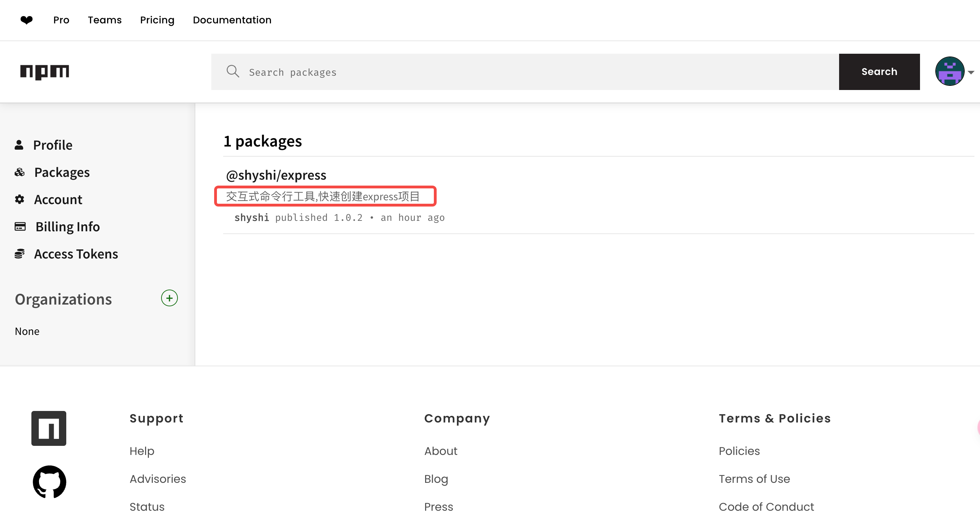The height and width of the screenshot is (524, 980).
Task: Open the GitHub octocat footer icon
Action: 50,482
